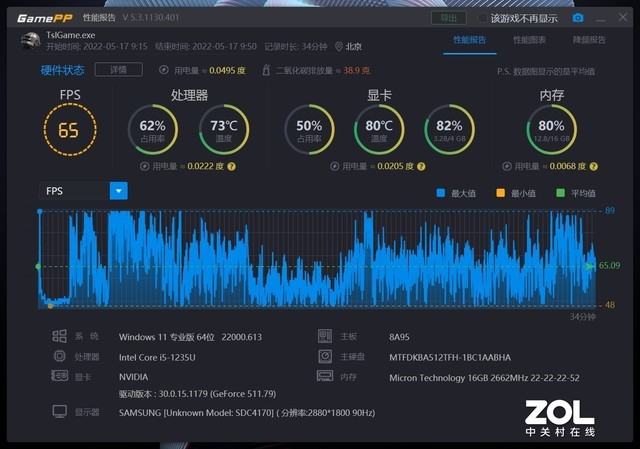This screenshot has width=640, height=449.
Task: Switch to the 性能报告 tab
Action: pos(469,40)
